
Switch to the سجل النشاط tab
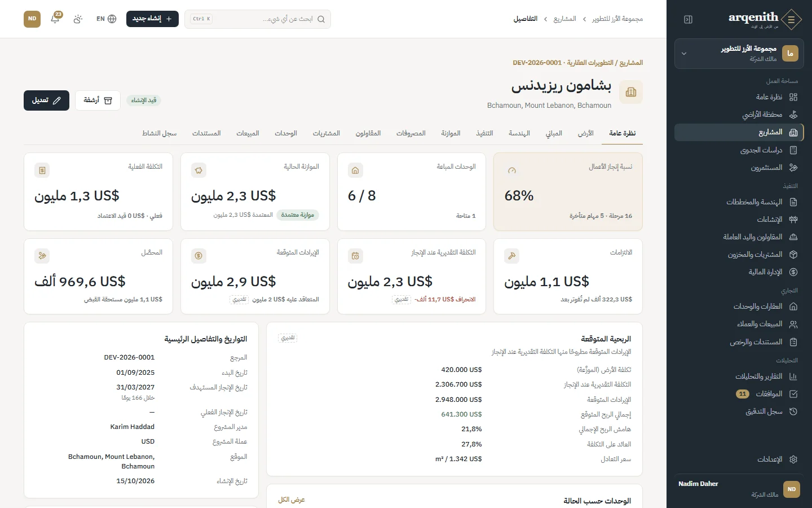(x=160, y=133)
